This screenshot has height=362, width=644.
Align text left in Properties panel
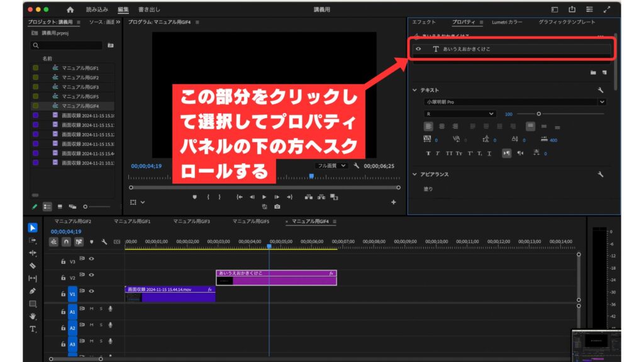(428, 126)
